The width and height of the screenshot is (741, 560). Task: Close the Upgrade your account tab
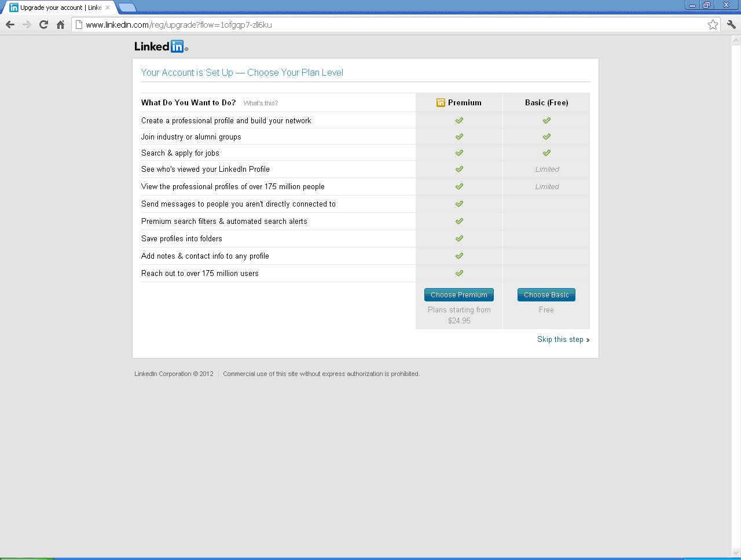point(107,8)
